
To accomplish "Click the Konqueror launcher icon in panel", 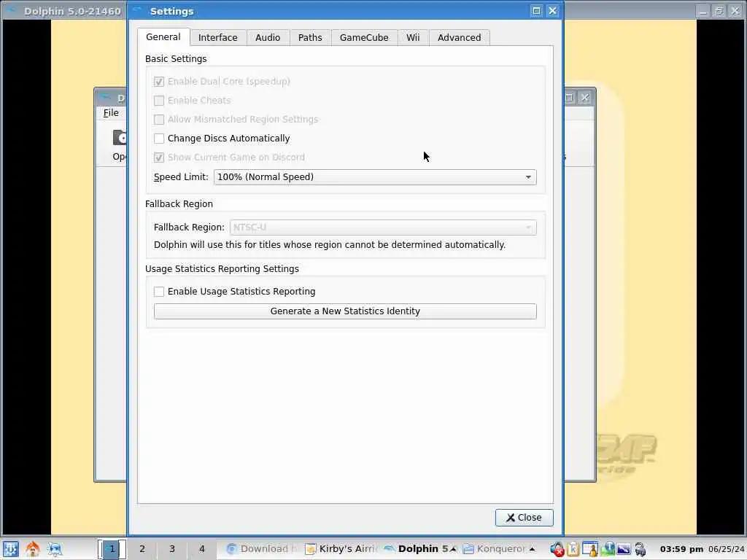I will (55, 548).
